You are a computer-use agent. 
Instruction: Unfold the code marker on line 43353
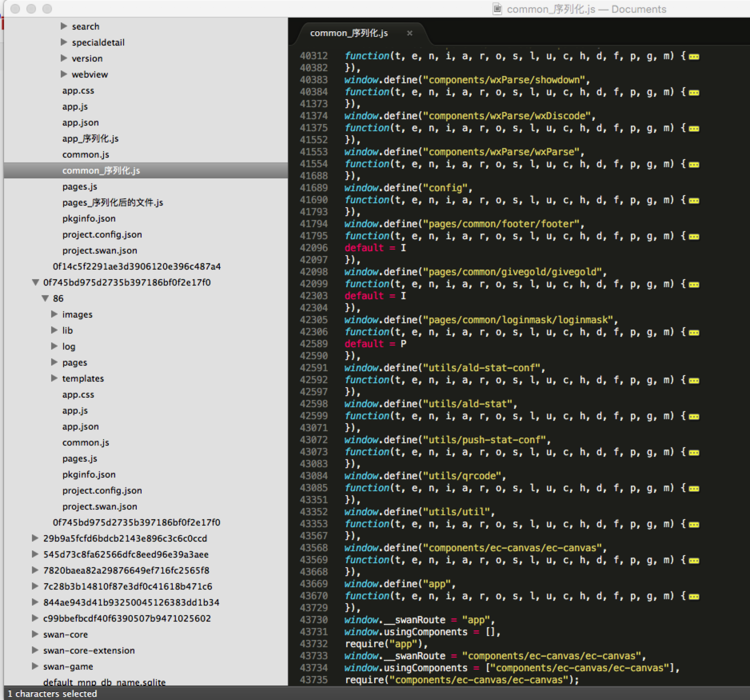(694, 524)
